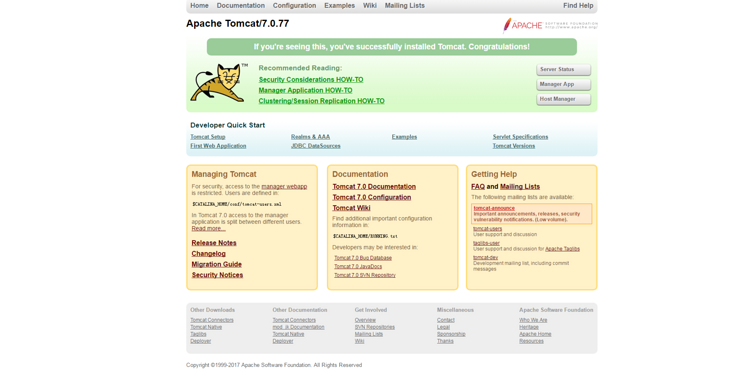This screenshot has height=392, width=732.
Task: Read Security Considerations HOW-TO
Action: pyautogui.click(x=311, y=80)
